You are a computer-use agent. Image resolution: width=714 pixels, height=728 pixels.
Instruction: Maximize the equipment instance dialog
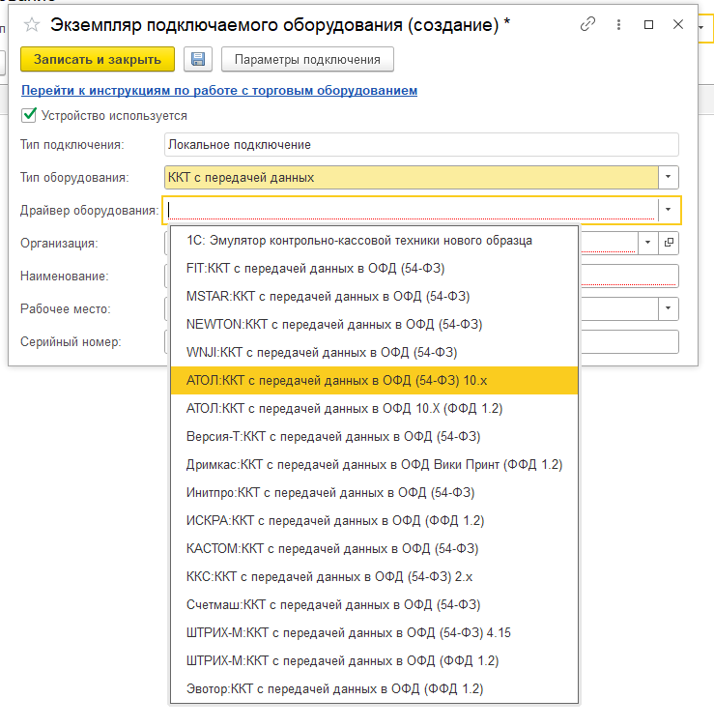[x=648, y=24]
